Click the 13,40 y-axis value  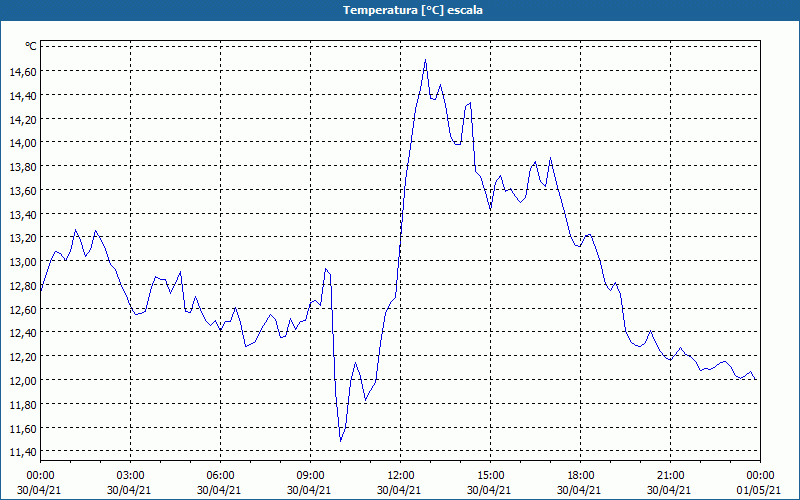coord(23,214)
